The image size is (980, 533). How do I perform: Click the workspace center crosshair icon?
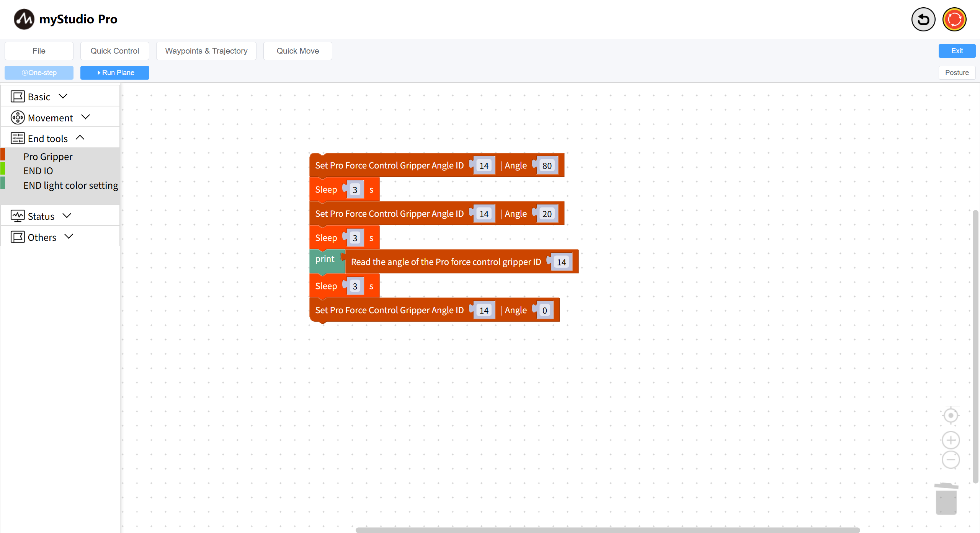pos(951,415)
